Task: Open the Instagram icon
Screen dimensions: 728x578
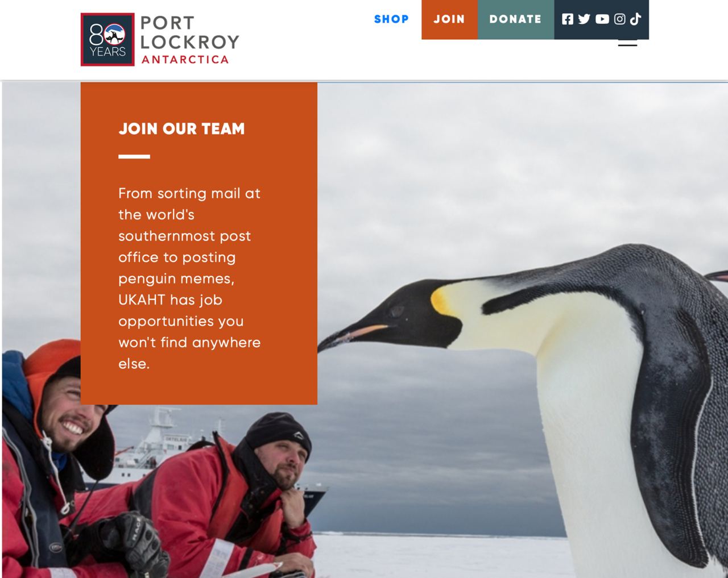Action: coord(620,19)
